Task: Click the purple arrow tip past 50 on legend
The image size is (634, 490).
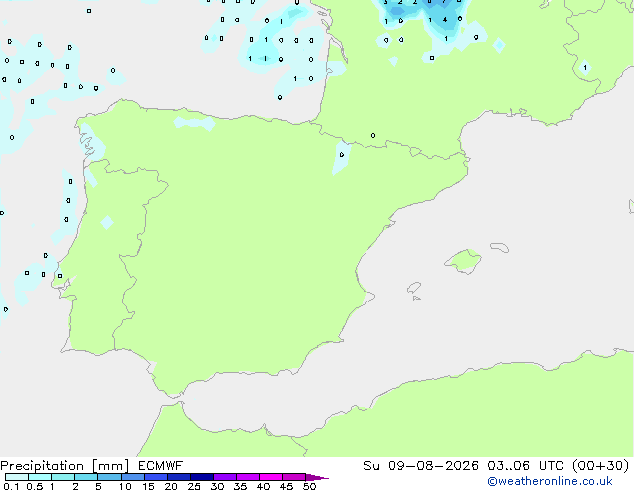Action: coord(317,477)
